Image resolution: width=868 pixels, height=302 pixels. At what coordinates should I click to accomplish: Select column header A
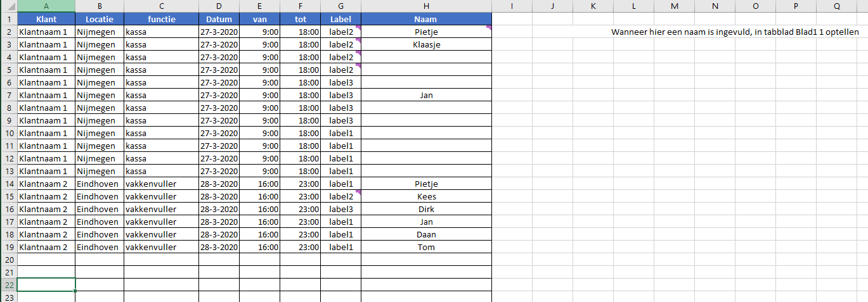point(46,6)
